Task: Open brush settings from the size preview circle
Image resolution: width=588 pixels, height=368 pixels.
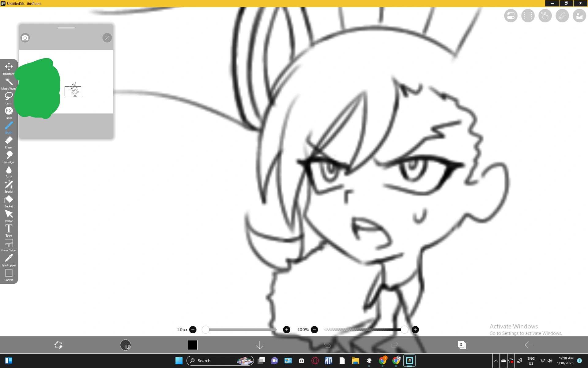Action: pyautogui.click(x=126, y=345)
